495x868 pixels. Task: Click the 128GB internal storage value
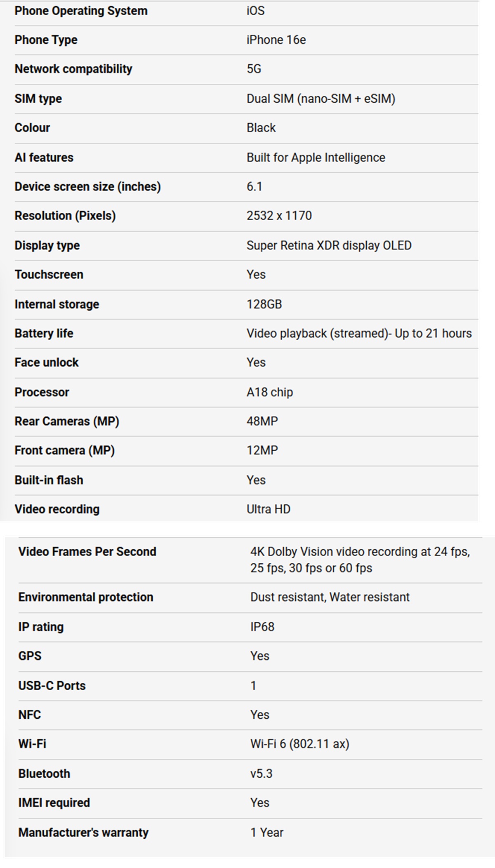(264, 304)
